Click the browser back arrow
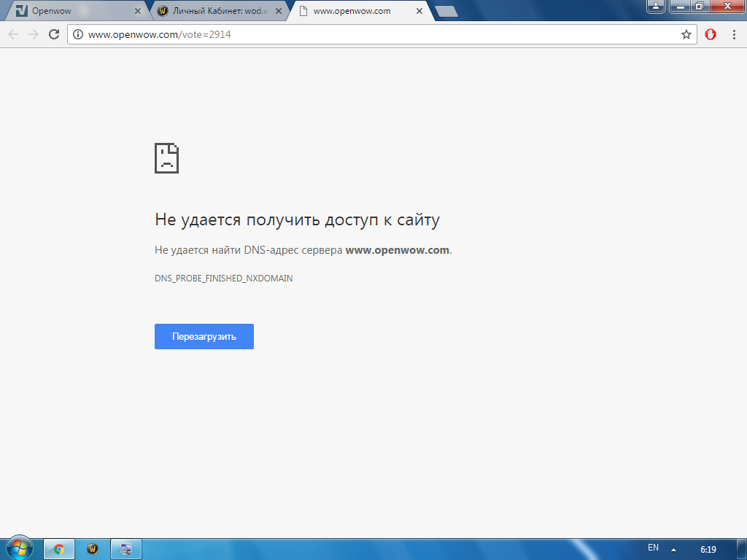Screen dimensions: 747x560 [13, 34]
